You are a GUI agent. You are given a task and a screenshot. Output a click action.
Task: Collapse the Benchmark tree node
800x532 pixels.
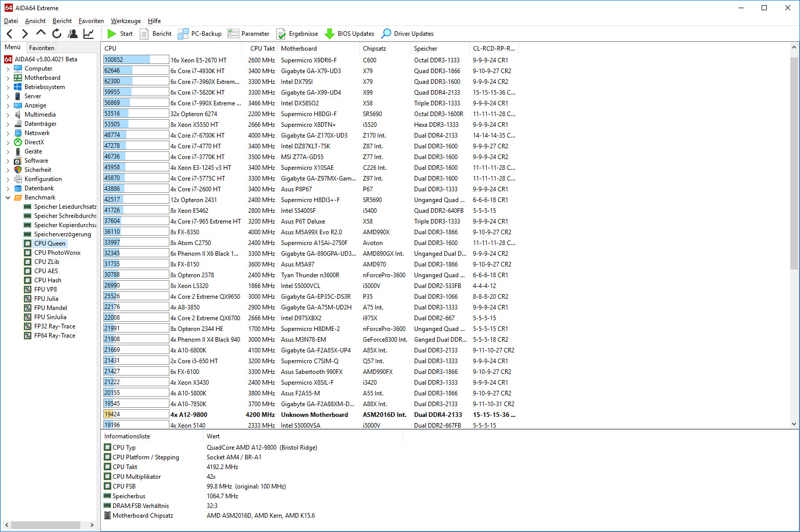8,197
